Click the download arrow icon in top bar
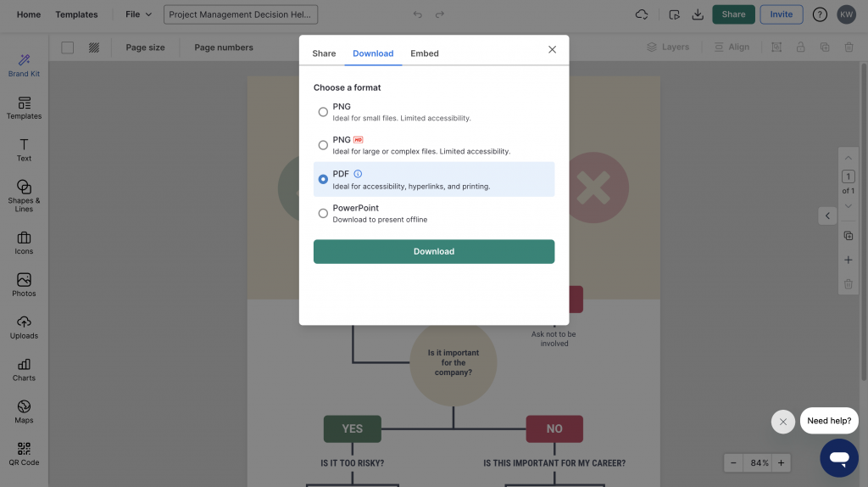Image resolution: width=868 pixels, height=487 pixels. (x=698, y=14)
